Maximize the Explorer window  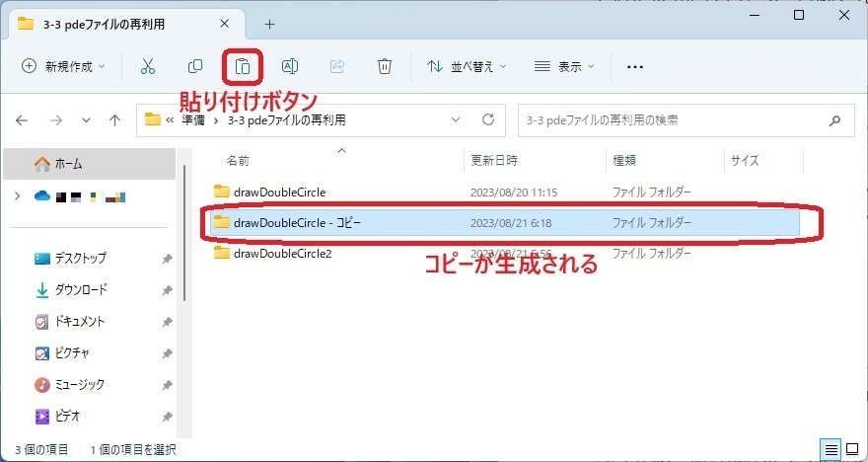click(799, 16)
